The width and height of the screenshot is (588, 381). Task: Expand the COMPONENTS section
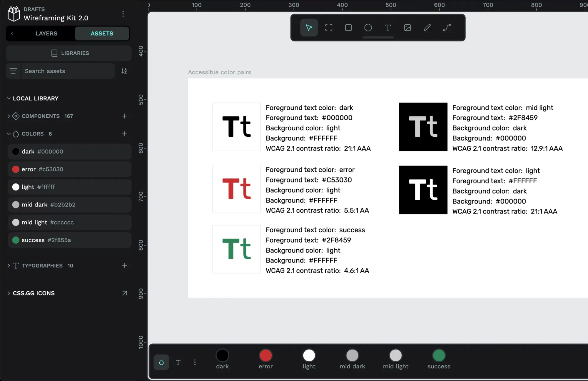tap(9, 116)
